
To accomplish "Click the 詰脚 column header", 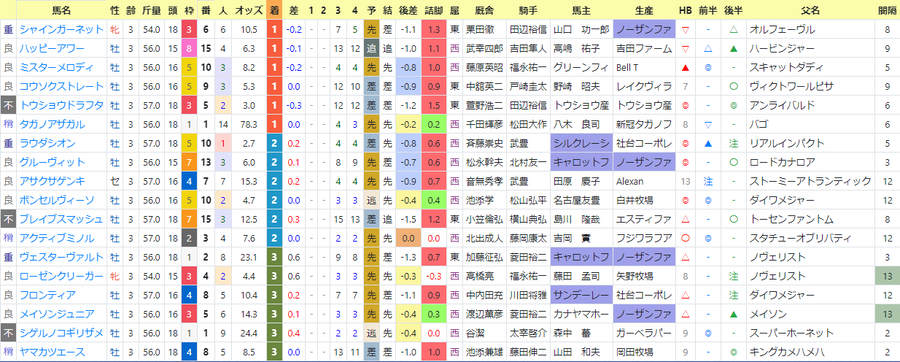I will coord(433,10).
